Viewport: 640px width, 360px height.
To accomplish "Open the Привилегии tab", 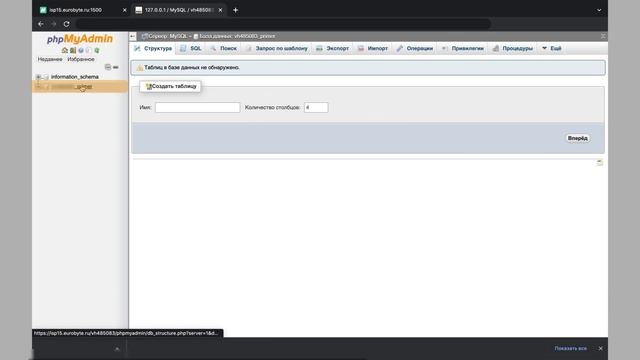I will pos(463,49).
